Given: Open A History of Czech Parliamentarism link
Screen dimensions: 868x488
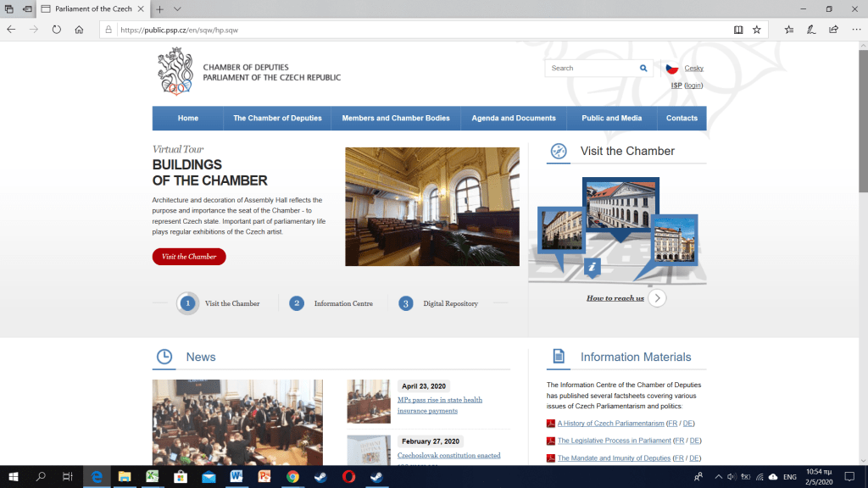Looking at the screenshot, I should 610,424.
